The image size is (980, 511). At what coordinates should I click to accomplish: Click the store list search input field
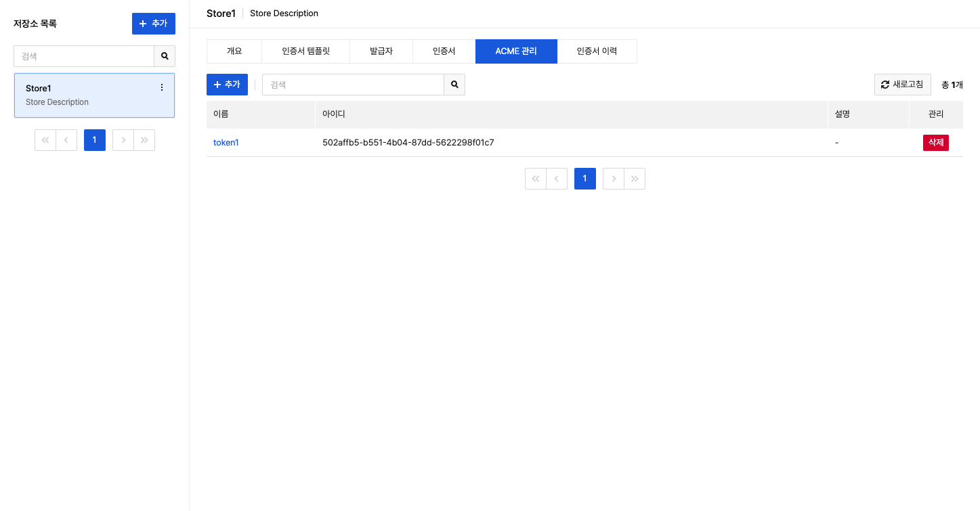(84, 55)
